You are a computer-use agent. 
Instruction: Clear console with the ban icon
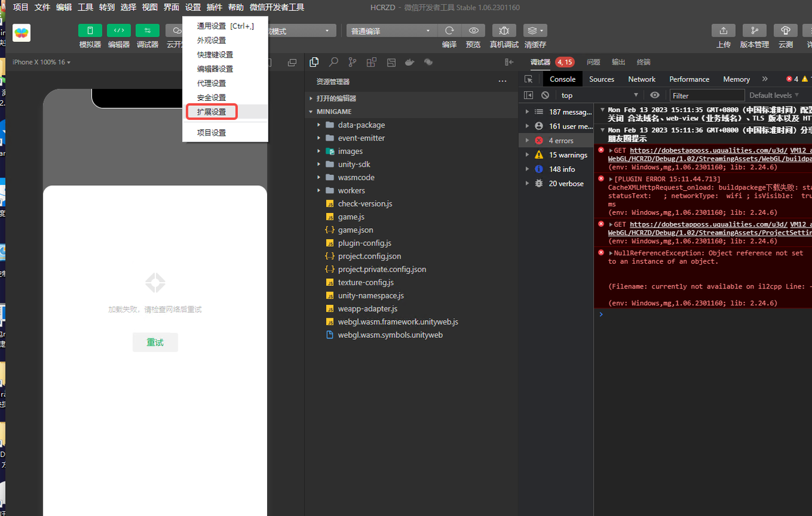pyautogui.click(x=545, y=95)
